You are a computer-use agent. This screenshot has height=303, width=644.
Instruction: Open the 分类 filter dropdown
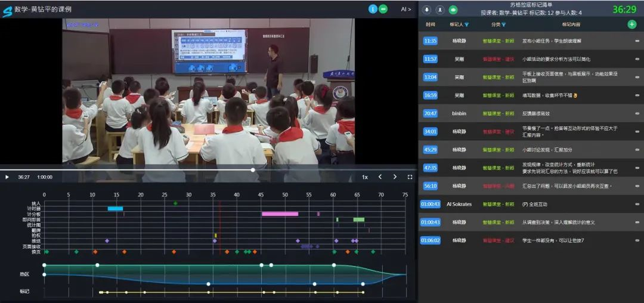tap(503, 25)
